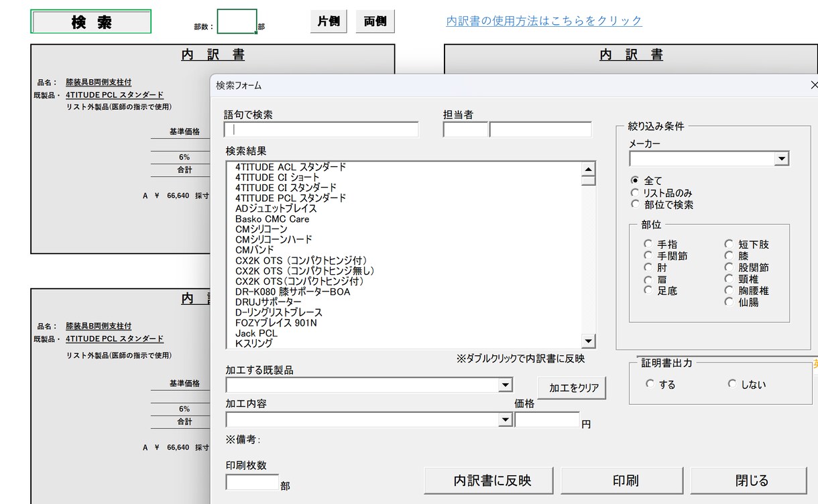Select 4TITUDE PCL スタンダード in results list
Screen dimensions: 818x504
pos(290,198)
